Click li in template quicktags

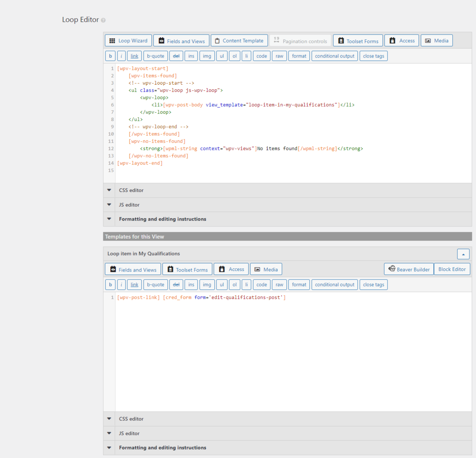246,285
